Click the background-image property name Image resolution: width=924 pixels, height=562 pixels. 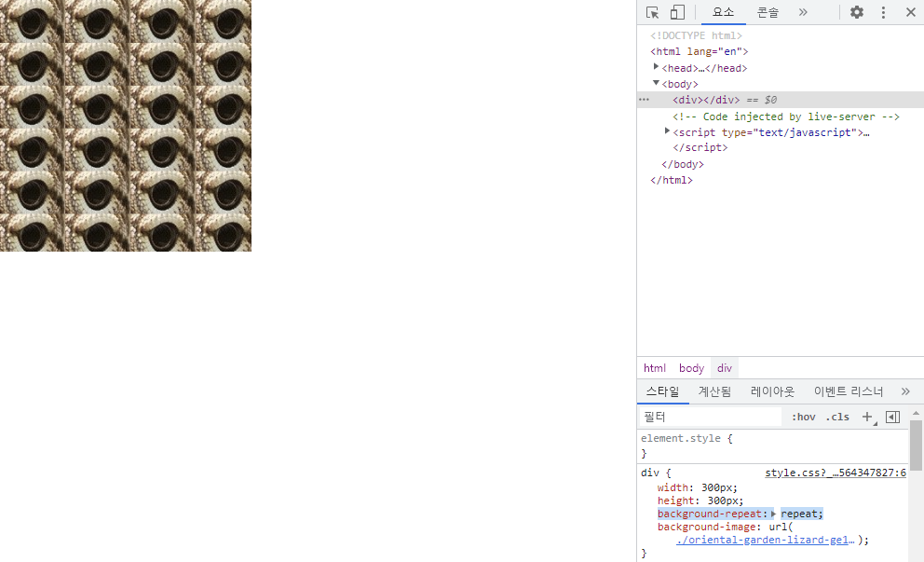(x=709, y=527)
